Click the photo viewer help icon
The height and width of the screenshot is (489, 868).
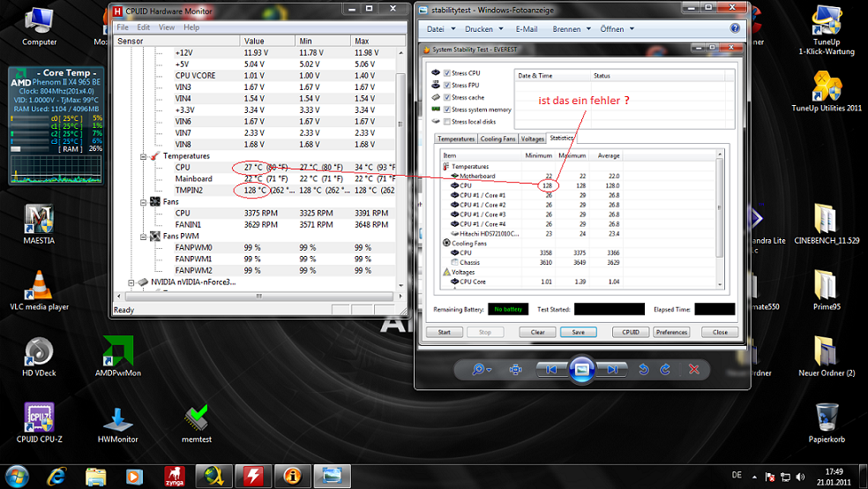coord(735,28)
